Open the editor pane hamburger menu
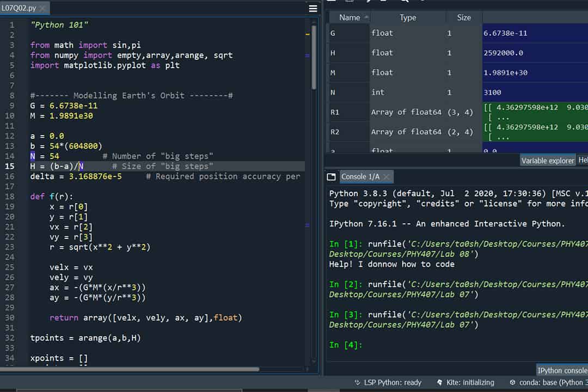 [313, 8]
